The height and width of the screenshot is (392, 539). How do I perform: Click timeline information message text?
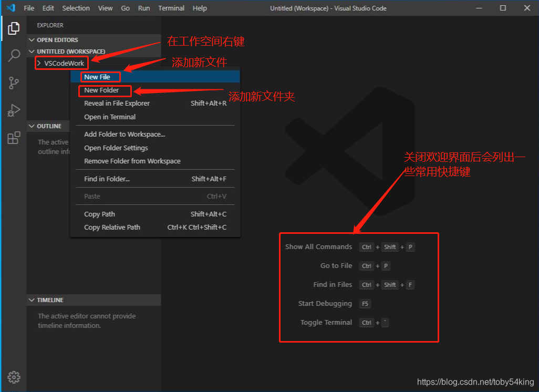pyautogui.click(x=87, y=321)
